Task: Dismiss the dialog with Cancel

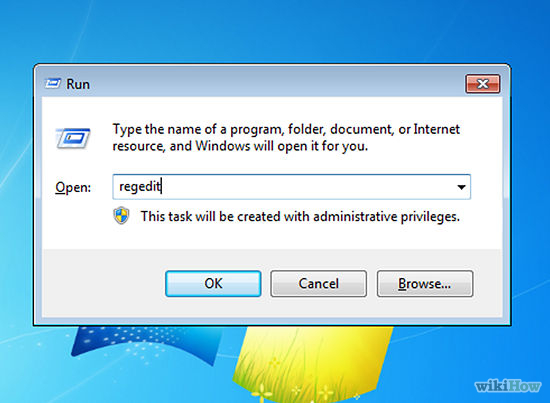Action: (x=318, y=283)
